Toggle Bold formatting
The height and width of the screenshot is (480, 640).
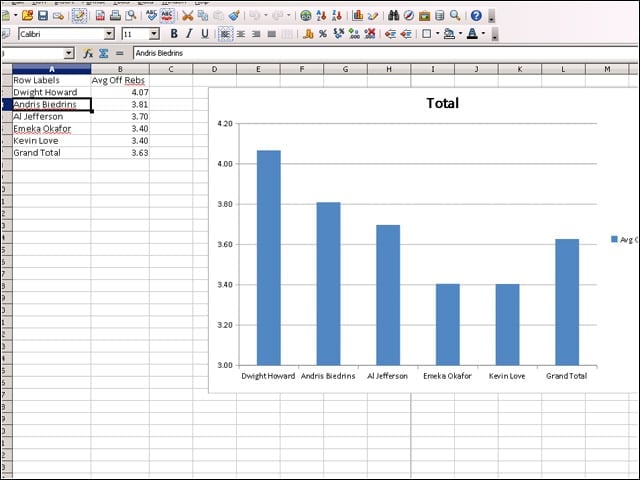174,34
